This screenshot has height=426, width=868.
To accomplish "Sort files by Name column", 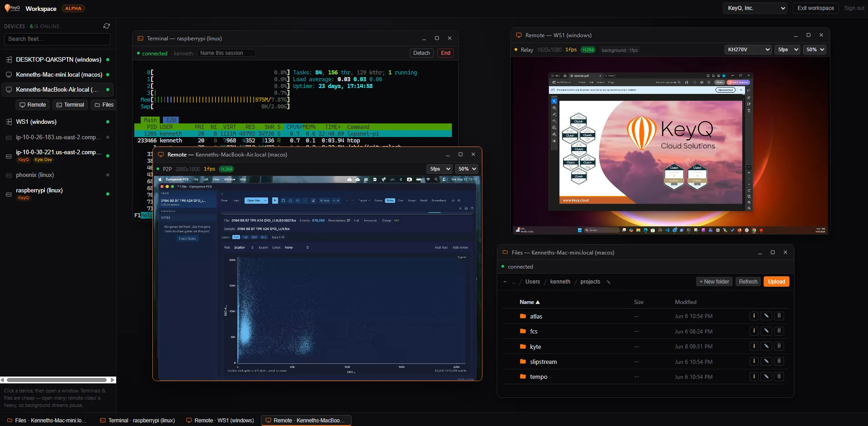I will 530,302.
